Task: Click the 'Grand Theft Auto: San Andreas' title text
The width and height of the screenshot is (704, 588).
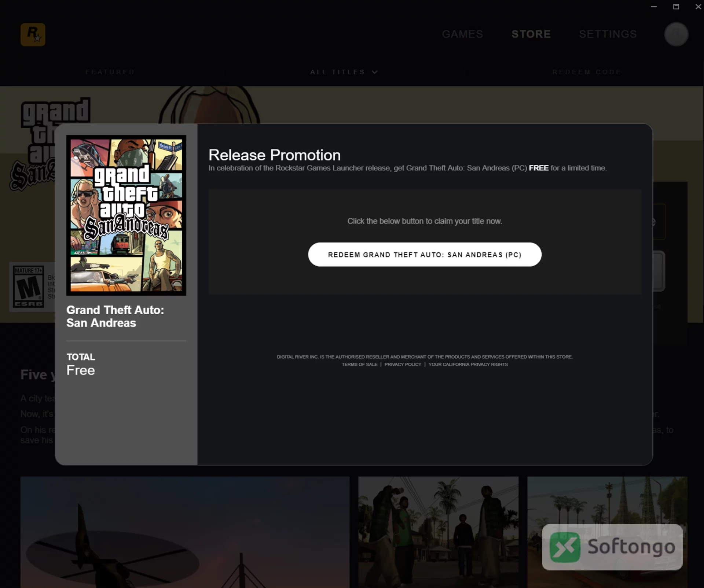Action: point(115,317)
